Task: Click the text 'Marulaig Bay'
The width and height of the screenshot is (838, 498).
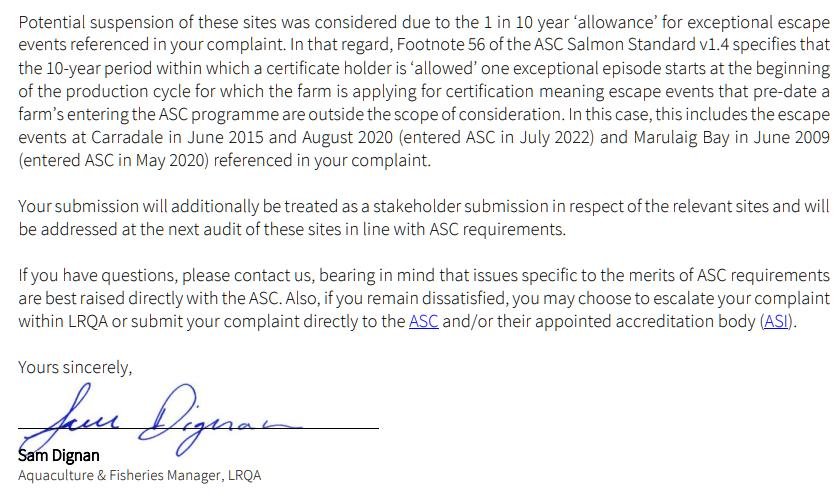Action: (681, 137)
